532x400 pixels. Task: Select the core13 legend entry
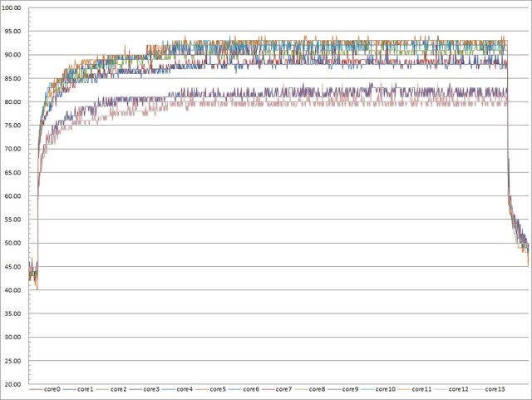pyautogui.click(x=494, y=389)
